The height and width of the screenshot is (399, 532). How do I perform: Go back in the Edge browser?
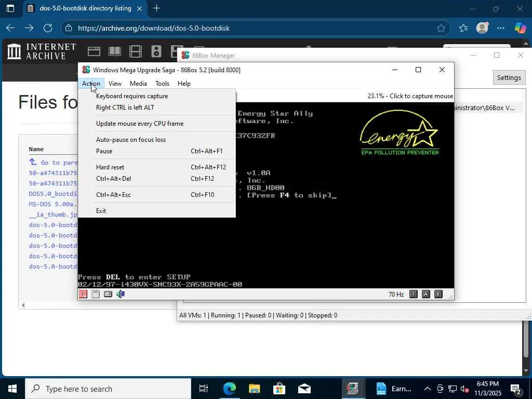[10, 28]
